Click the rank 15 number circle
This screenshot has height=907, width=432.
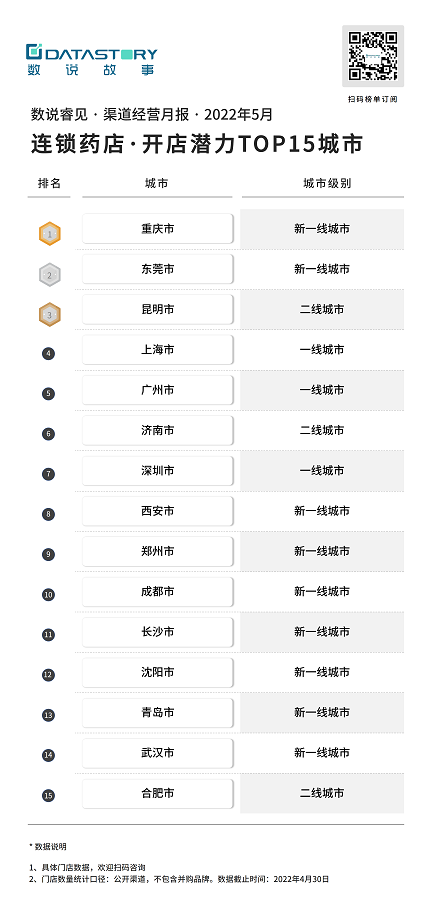[49, 795]
